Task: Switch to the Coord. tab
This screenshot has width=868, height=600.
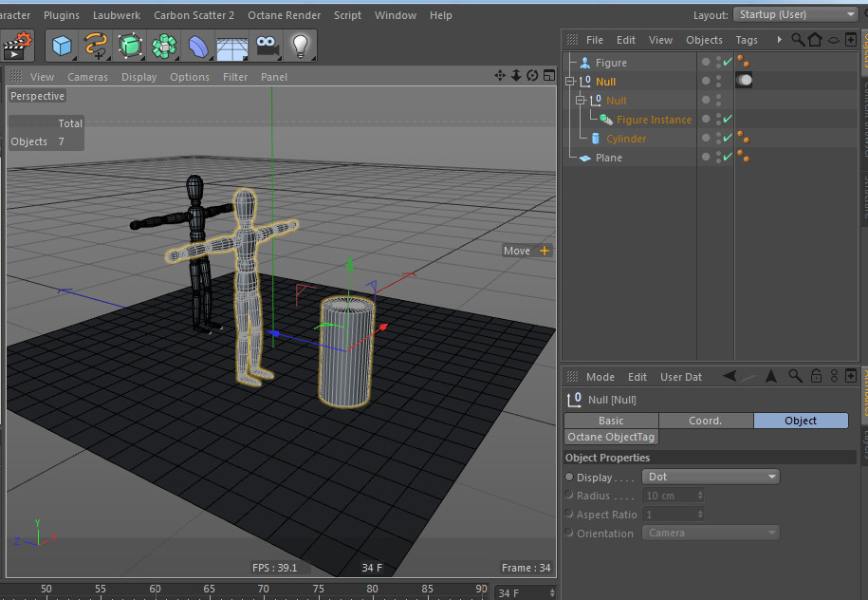Action: 705,421
